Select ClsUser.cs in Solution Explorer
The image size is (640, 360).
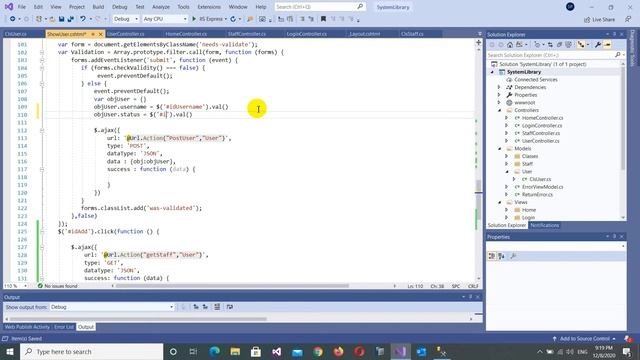540,179
